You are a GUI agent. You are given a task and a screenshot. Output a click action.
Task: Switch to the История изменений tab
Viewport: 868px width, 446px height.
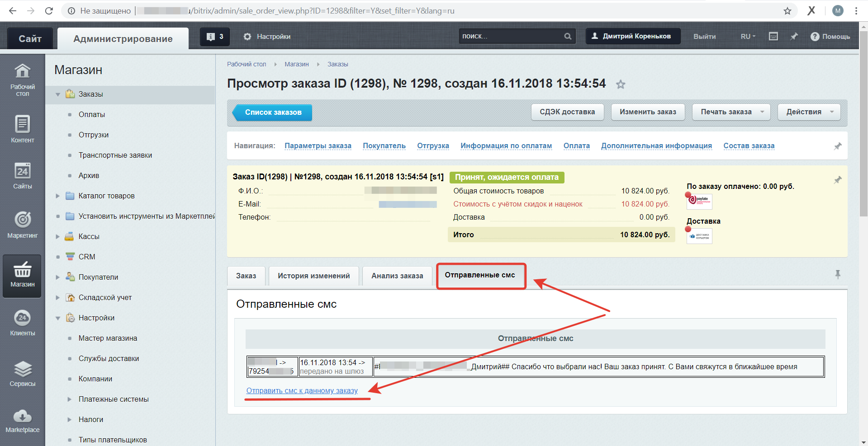(x=313, y=276)
